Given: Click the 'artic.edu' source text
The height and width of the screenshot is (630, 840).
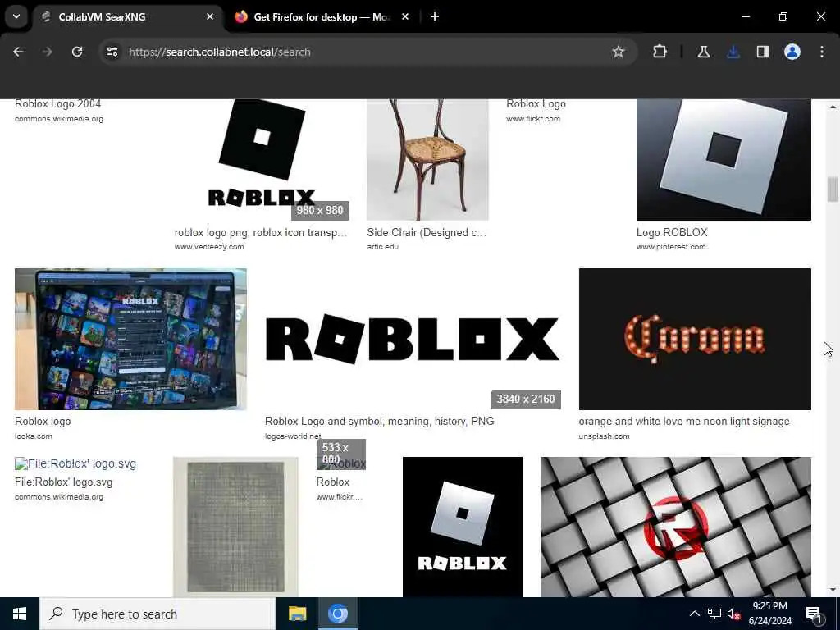Looking at the screenshot, I should pyautogui.click(x=382, y=247).
